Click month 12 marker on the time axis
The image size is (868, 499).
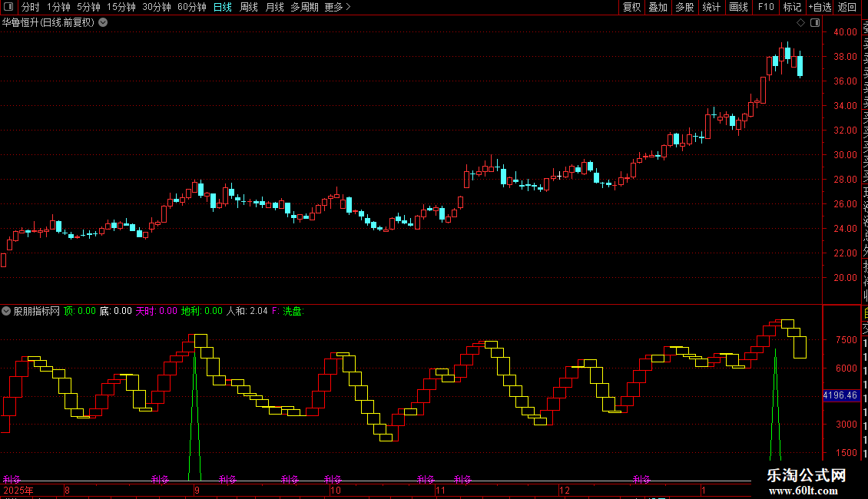564,490
